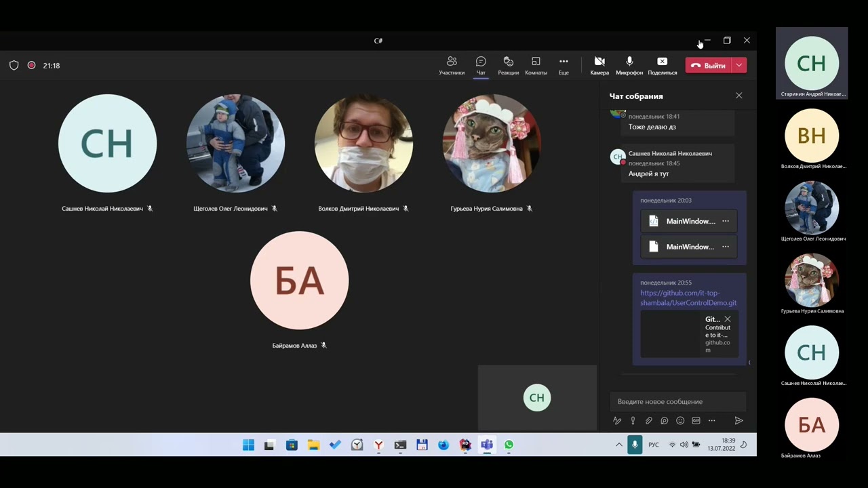Open Yandex browser from taskbar
The height and width of the screenshot is (488, 868).
click(378, 445)
